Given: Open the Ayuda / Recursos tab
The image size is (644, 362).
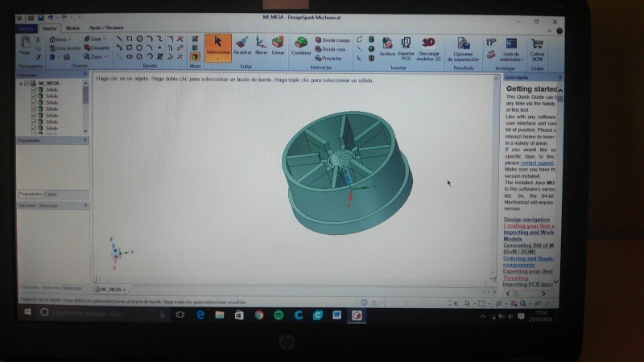Looking at the screenshot, I should tap(106, 28).
